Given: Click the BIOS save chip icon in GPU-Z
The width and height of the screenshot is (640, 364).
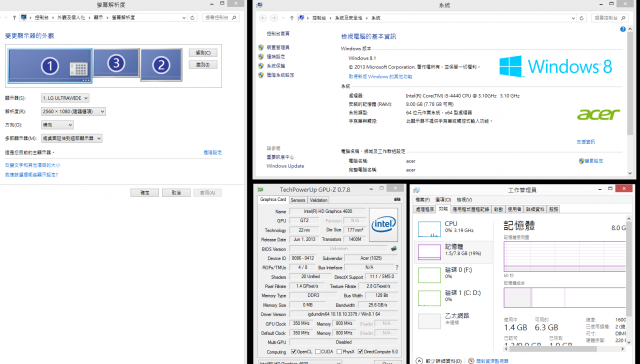Looking at the screenshot, I should click(x=394, y=249).
